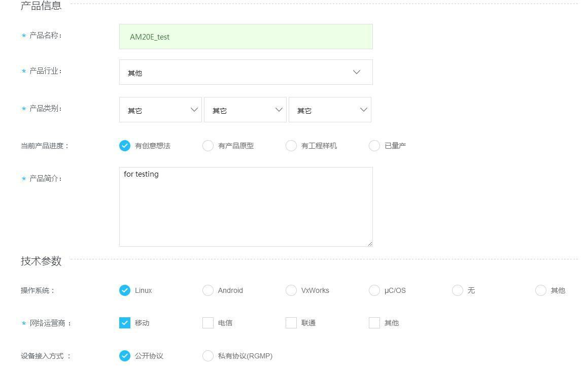The height and width of the screenshot is (367, 588).
Task: Switch operating system to Android
Action: click(x=208, y=290)
